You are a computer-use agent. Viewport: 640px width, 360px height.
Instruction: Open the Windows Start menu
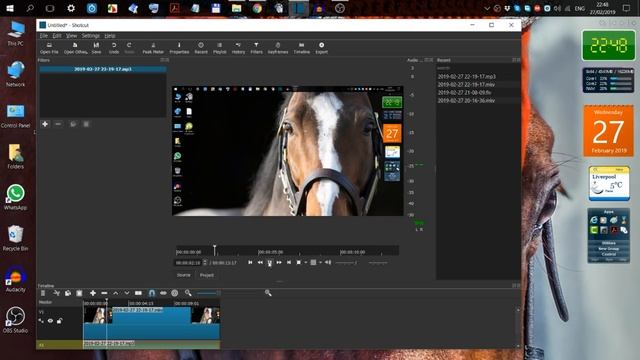pyautogui.click(x=10, y=8)
